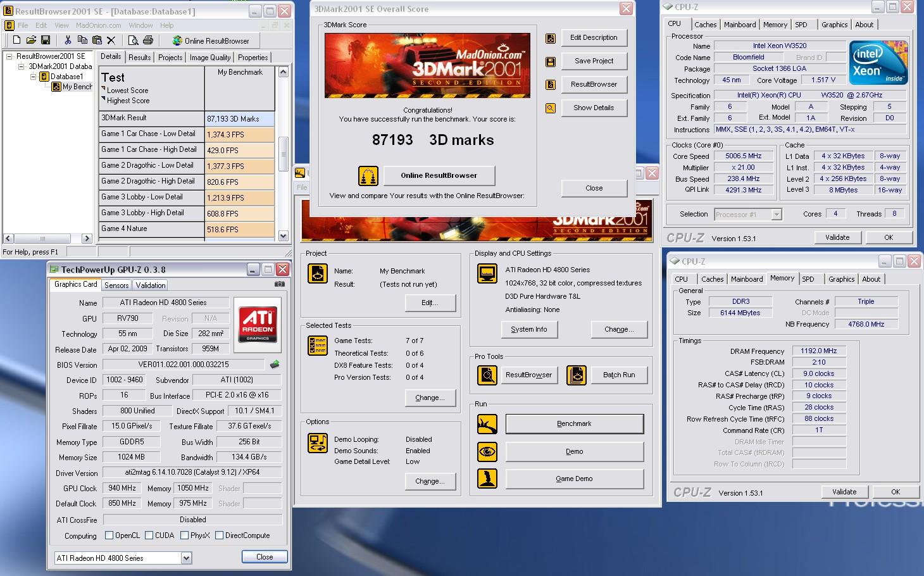Click the Close button in GPU-Z window
The width and height of the screenshot is (924, 576).
tap(265, 557)
